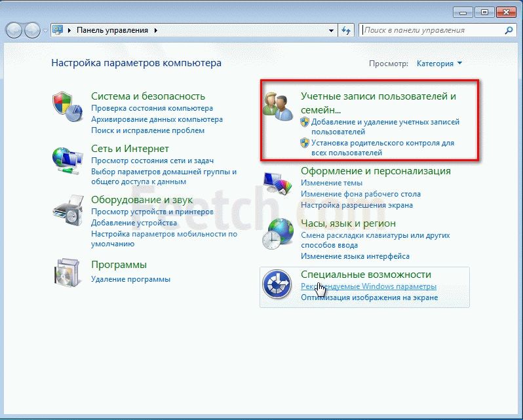Open the Ease of Access blue circle icon
The image size is (523, 420).
277,284
